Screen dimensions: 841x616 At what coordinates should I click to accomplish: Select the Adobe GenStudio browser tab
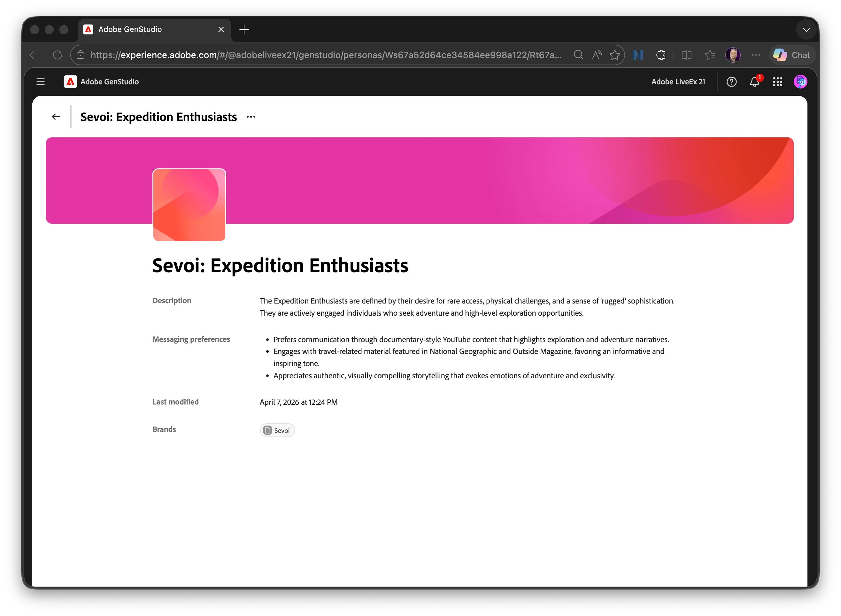click(154, 29)
